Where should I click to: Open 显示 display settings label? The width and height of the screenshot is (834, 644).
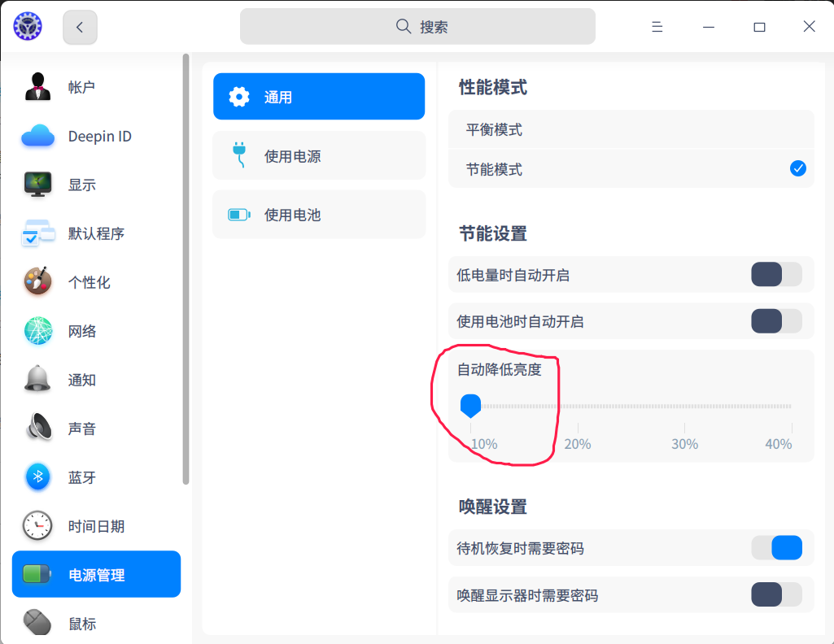point(82,185)
